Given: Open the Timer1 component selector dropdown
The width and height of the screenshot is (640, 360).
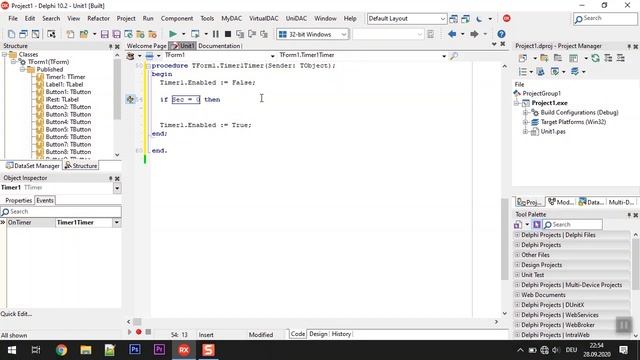Looking at the screenshot, I should tap(117, 188).
